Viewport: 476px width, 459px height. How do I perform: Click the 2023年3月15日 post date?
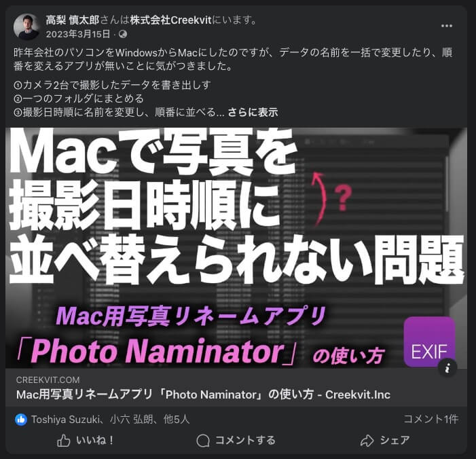[x=78, y=34]
